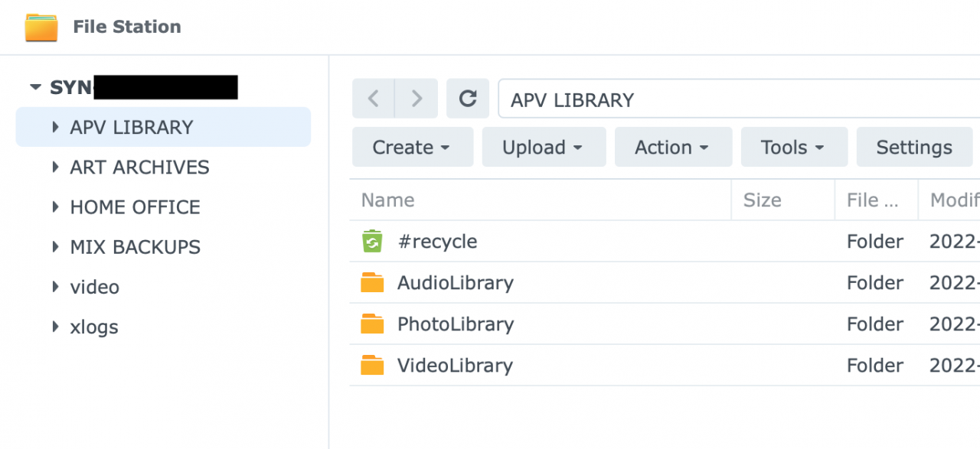Image resolution: width=980 pixels, height=449 pixels.
Task: Click the Settings button
Action: tap(914, 147)
